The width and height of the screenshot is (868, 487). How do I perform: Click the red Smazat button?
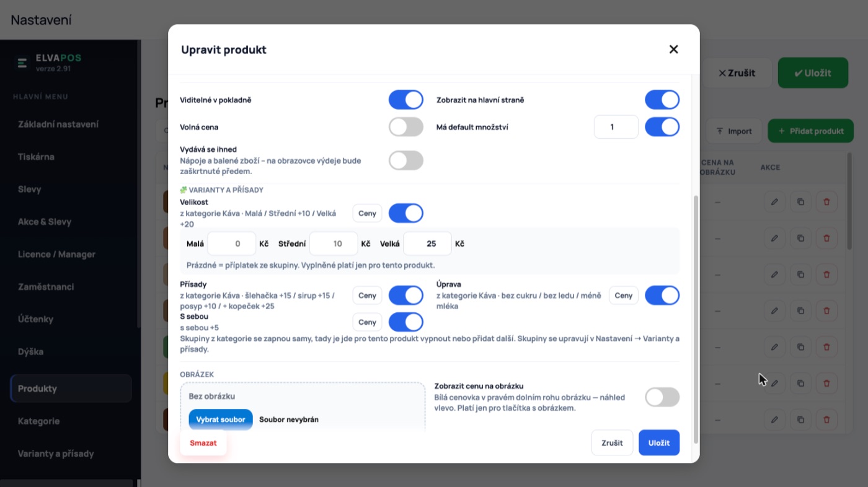(x=203, y=443)
